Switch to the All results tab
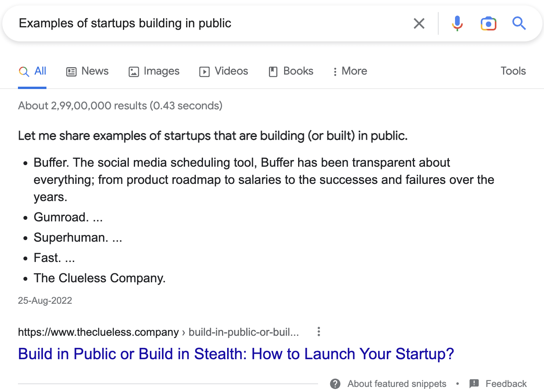 (x=40, y=71)
